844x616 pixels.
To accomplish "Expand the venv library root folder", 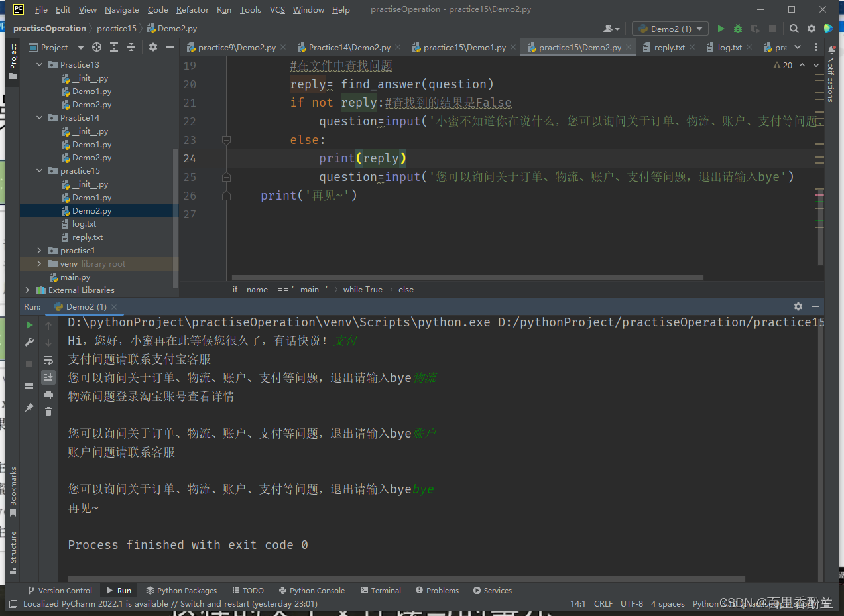I will 40,263.
